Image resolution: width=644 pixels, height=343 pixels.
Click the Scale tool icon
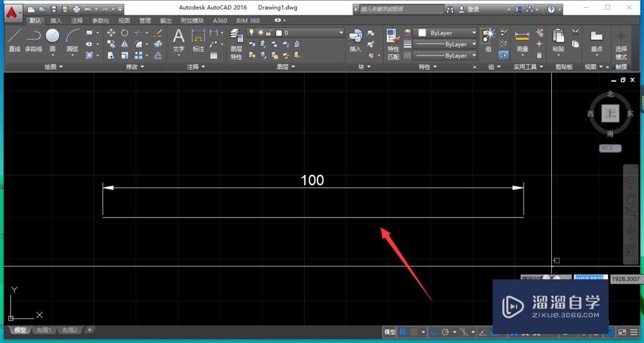tap(124, 55)
